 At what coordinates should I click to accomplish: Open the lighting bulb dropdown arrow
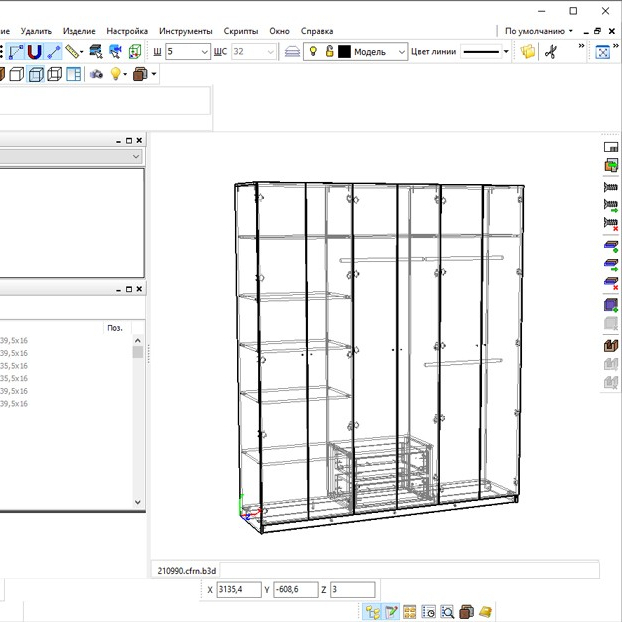125,74
